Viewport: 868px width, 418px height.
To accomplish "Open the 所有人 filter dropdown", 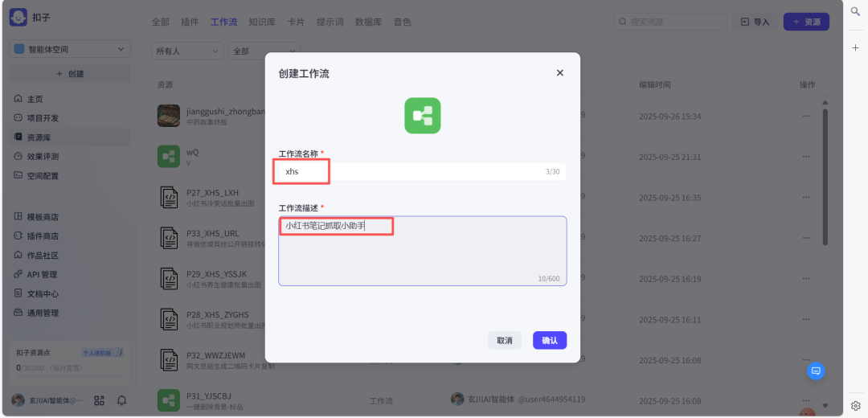I will click(187, 51).
